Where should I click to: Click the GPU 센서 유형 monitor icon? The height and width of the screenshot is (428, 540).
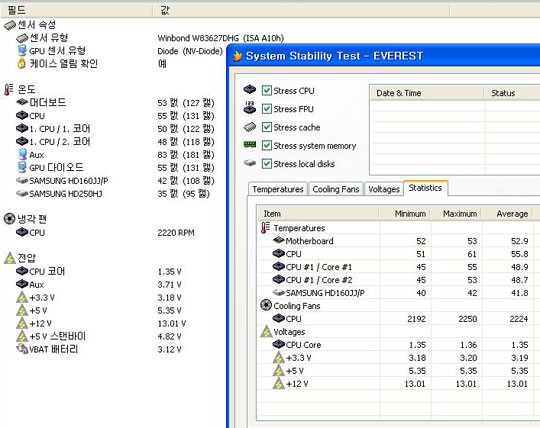(22, 50)
